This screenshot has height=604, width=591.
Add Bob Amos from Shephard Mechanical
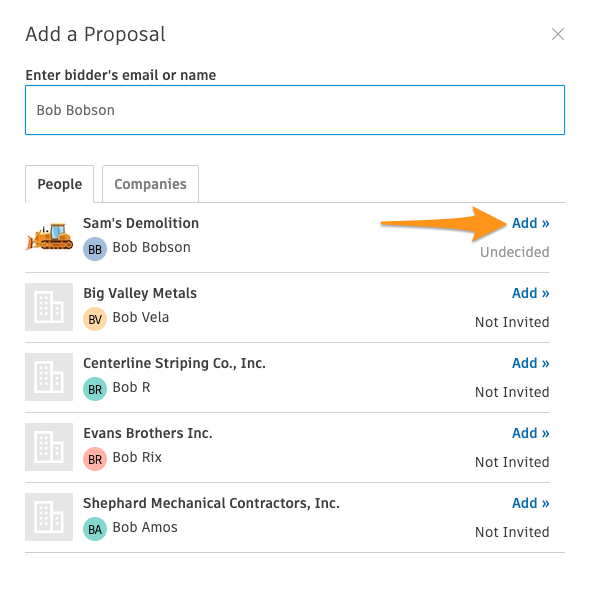pyautogui.click(x=531, y=503)
